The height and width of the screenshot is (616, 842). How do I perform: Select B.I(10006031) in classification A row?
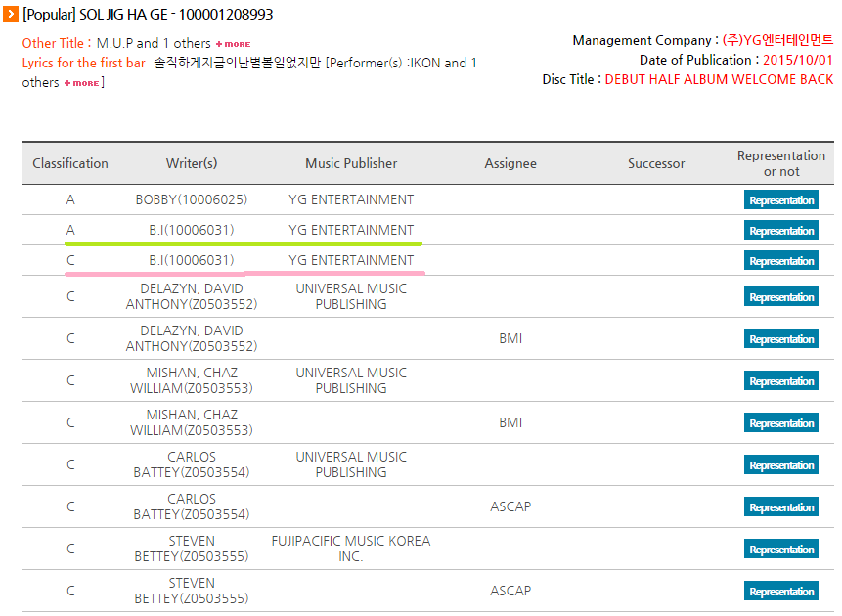tap(191, 230)
